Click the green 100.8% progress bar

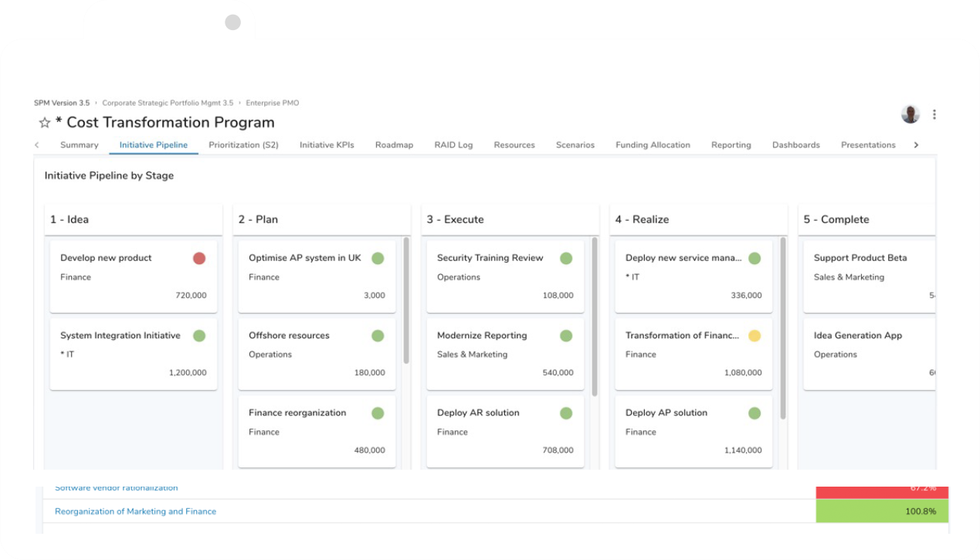coord(882,511)
